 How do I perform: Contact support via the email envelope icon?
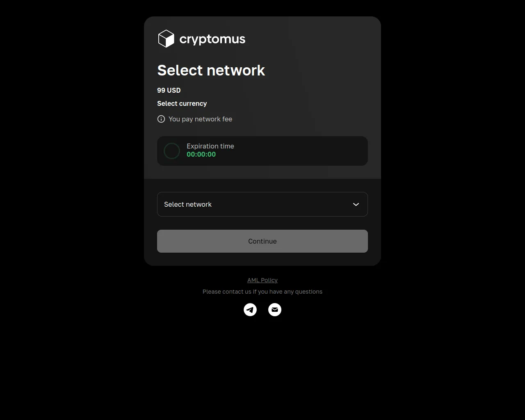(x=275, y=310)
